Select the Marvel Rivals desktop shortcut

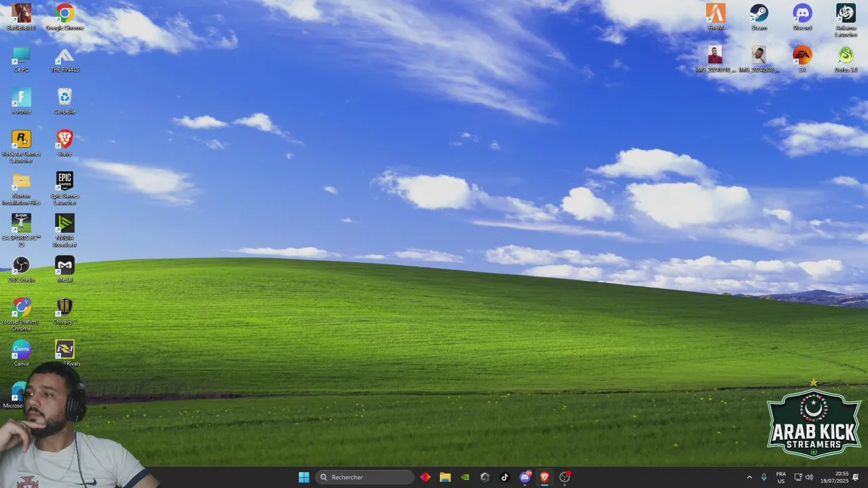(x=64, y=353)
